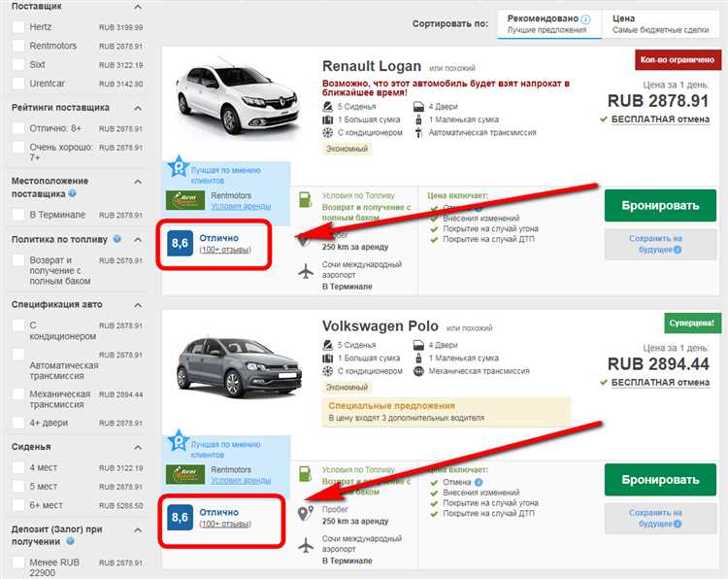Open info icon next to 'Местоположение поставщика'

[73, 193]
